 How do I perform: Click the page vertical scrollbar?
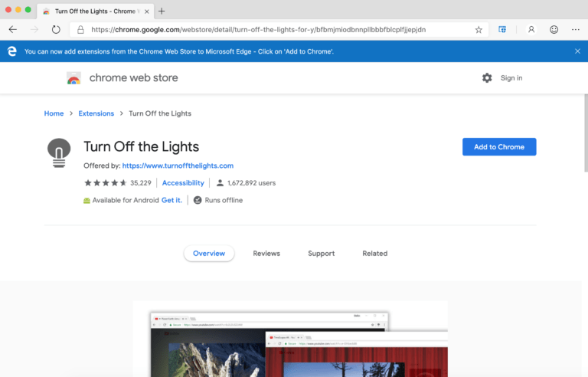coord(586,133)
